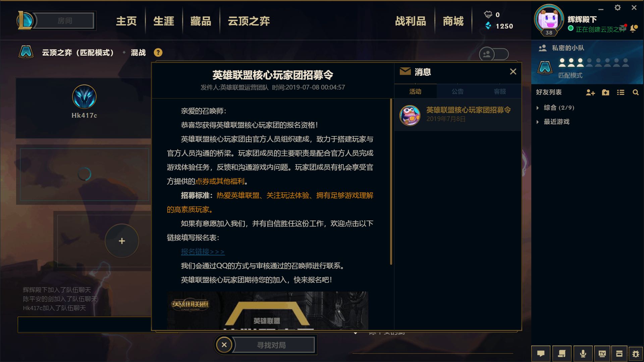Viewport: 644px width, 362px height.
Task: Open the 报名链接>>> hyperlink
Action: (203, 252)
